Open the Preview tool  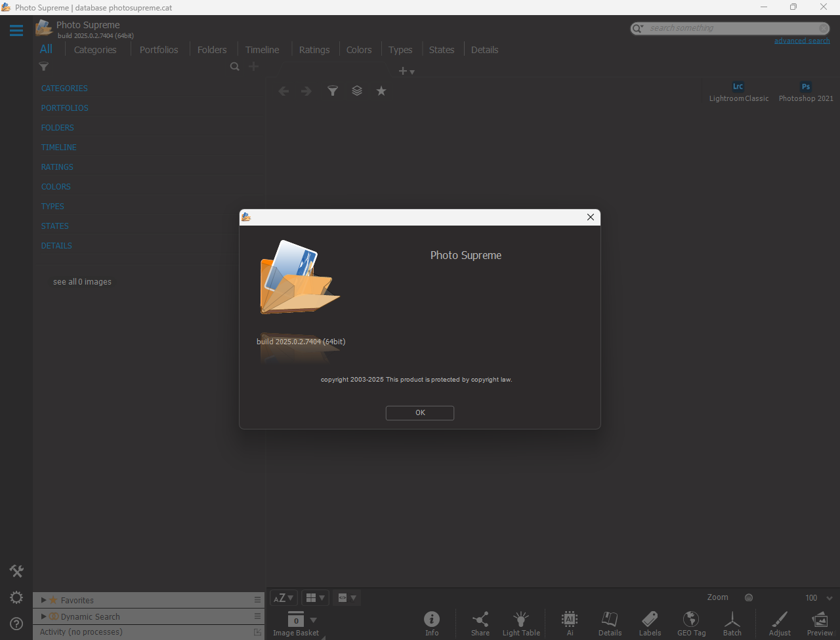[x=820, y=624]
